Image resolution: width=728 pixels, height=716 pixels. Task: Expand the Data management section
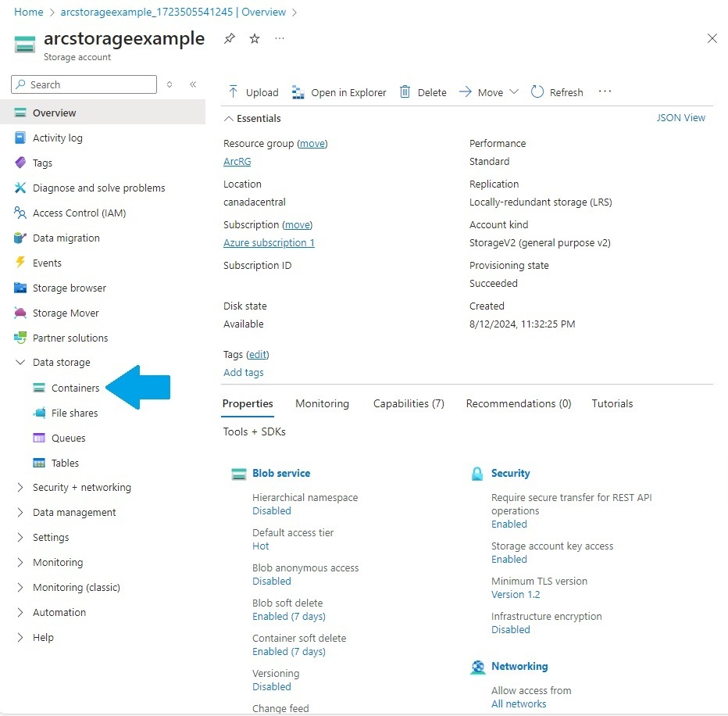coord(20,513)
